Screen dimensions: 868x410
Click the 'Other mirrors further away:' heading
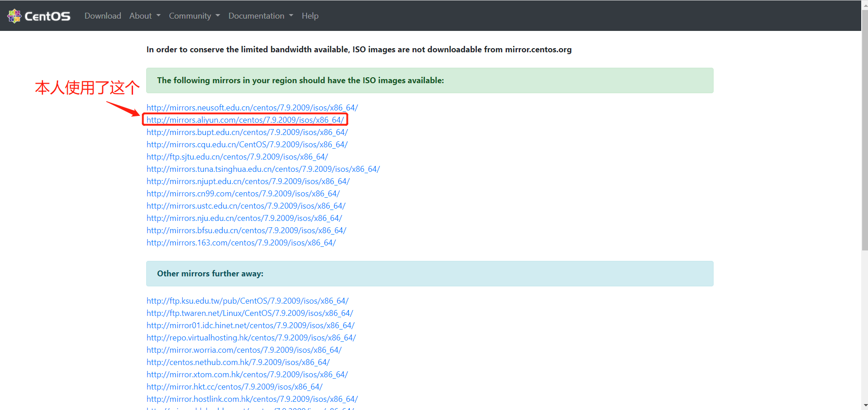click(210, 274)
